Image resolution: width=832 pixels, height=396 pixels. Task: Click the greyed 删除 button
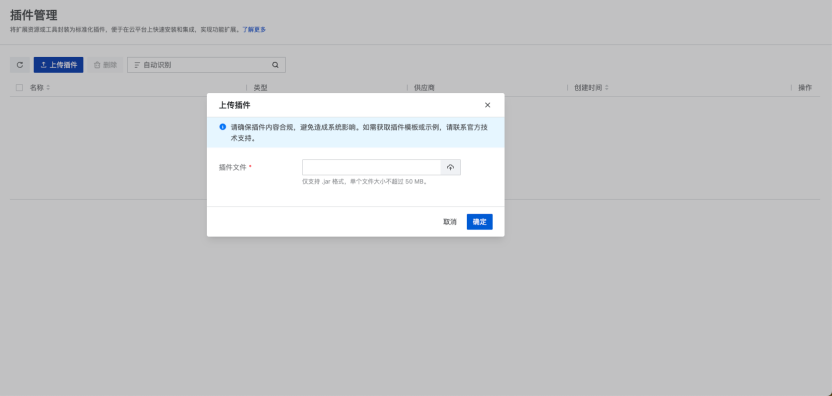[x=105, y=65]
